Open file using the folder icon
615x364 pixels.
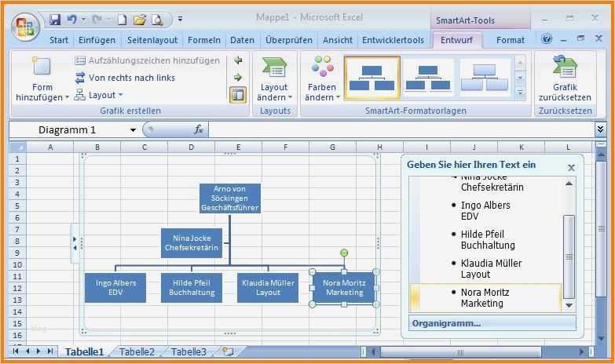click(x=139, y=19)
